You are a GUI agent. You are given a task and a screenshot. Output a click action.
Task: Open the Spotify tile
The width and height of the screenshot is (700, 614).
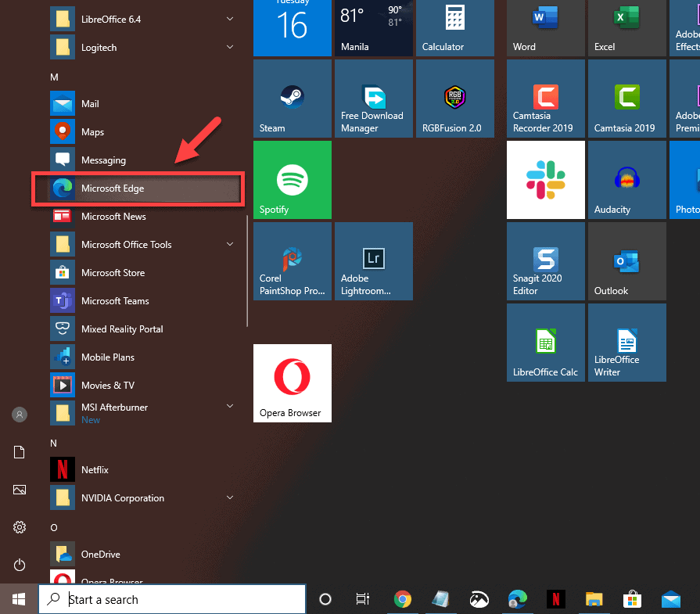coord(293,180)
